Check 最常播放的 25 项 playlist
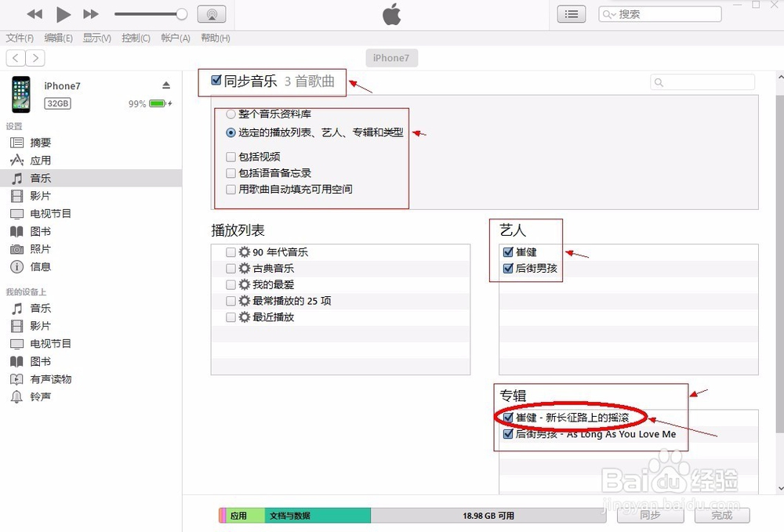 point(230,301)
